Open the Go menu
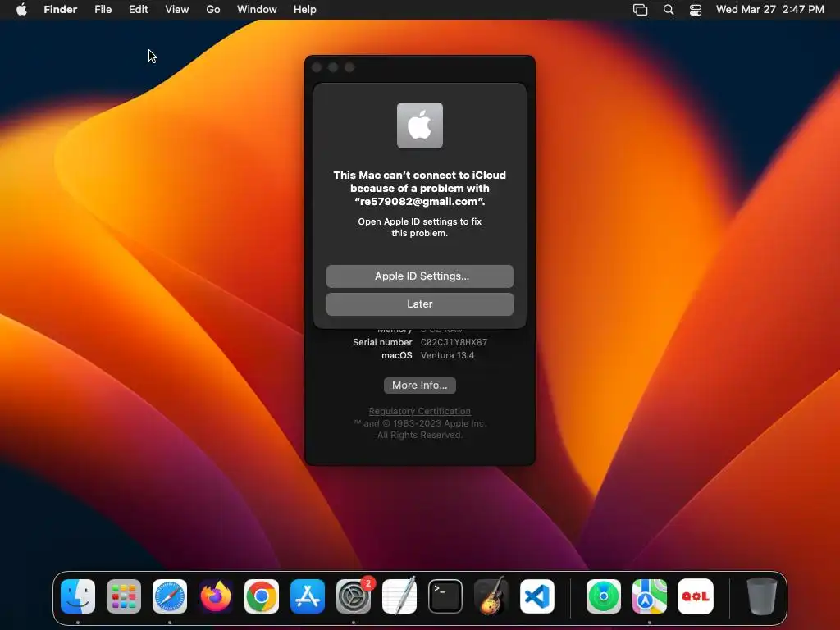This screenshot has width=840, height=630. (x=213, y=10)
